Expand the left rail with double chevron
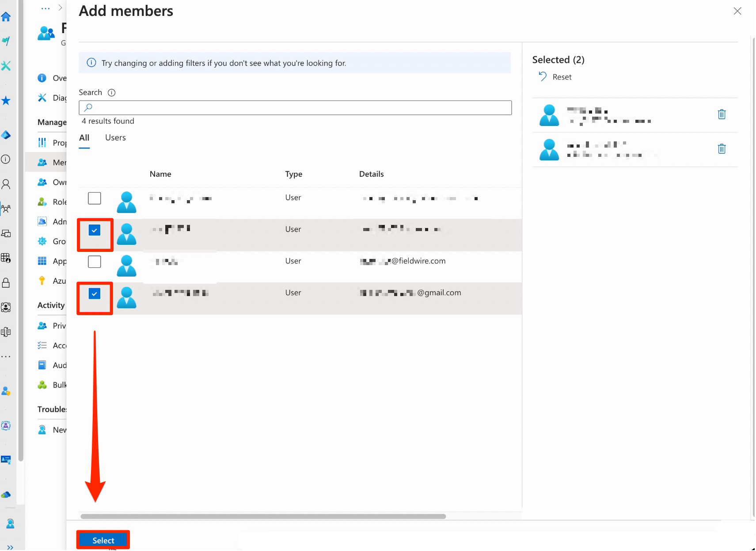The width and height of the screenshot is (756, 551). (10, 547)
